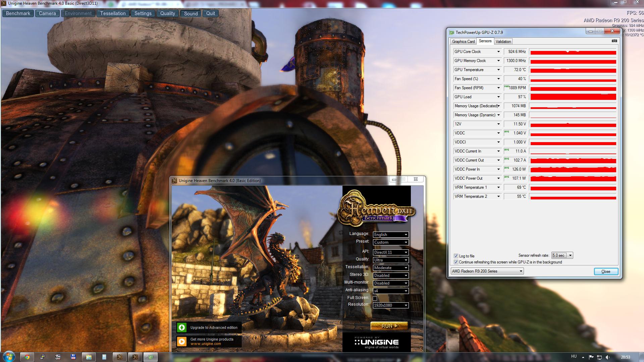Click the GPU-Z screenshot camera icon
Screen dimensions: 644x362
point(614,41)
